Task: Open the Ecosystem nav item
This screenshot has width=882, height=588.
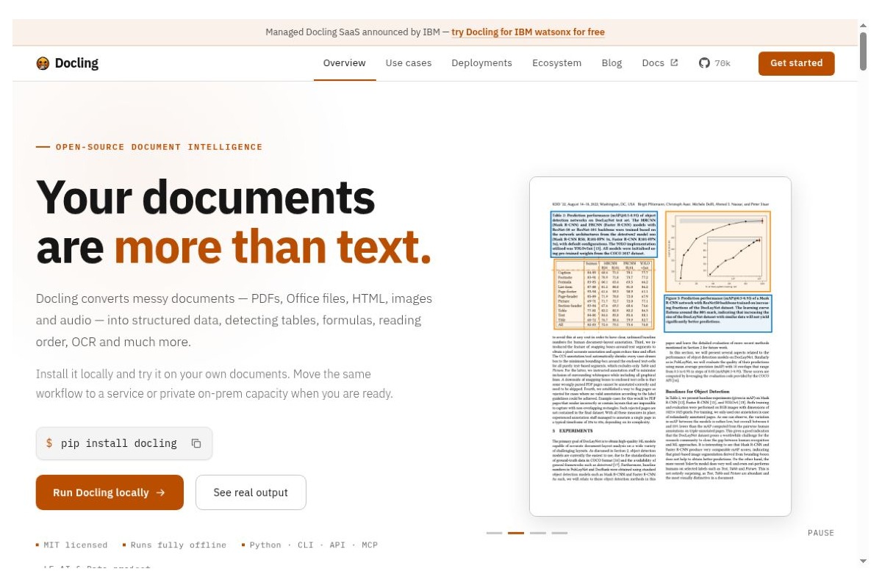Action: pos(557,63)
